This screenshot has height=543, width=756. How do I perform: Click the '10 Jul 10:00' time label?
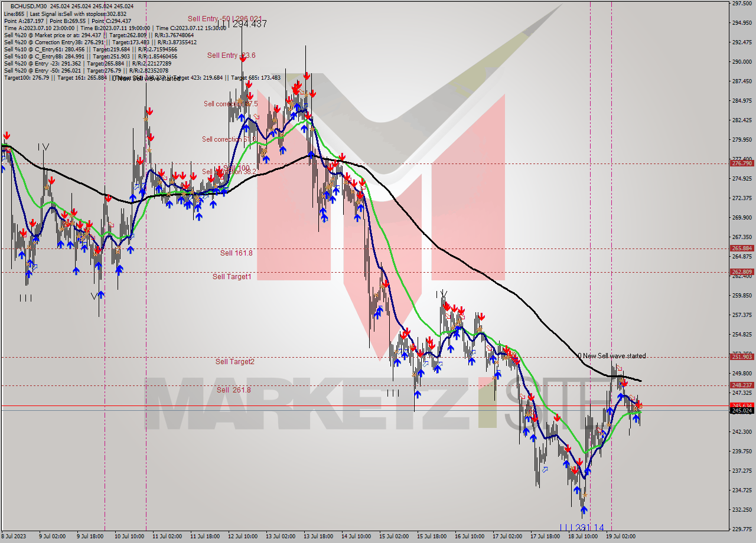point(130,537)
